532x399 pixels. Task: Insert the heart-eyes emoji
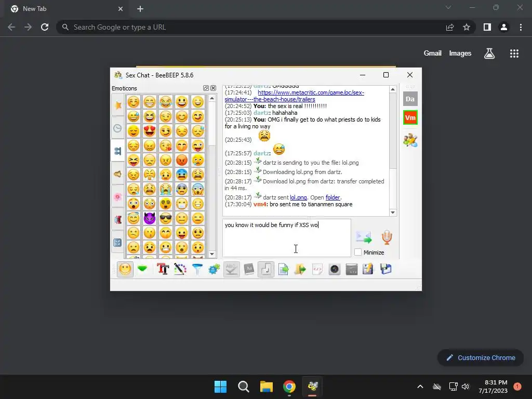[149, 131]
